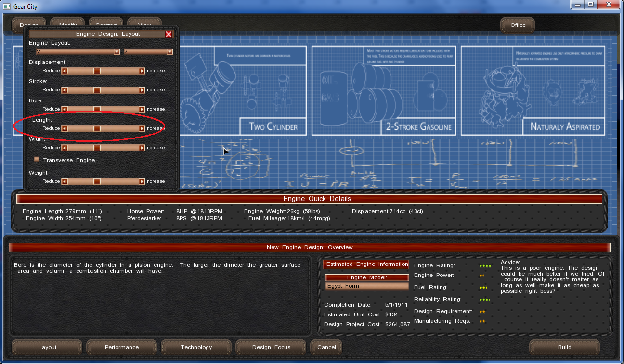
Task: Edit the Engine Model name field
Action: pyautogui.click(x=366, y=286)
